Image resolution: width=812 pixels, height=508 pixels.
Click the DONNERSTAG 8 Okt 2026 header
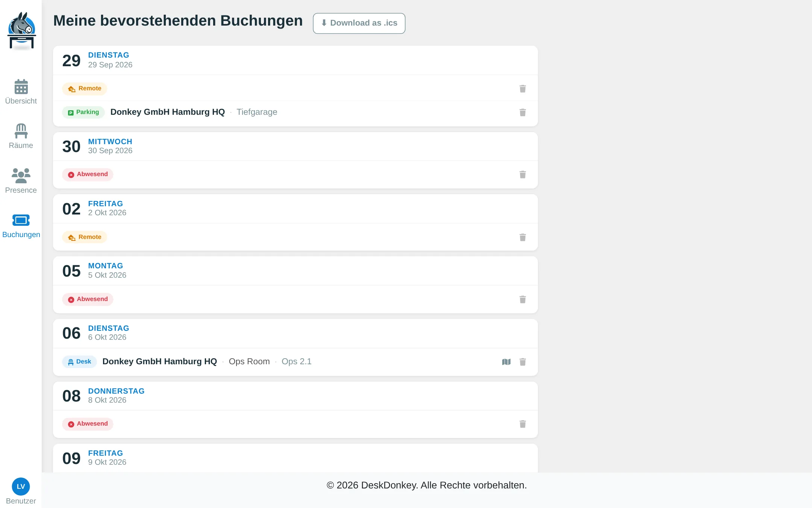coord(295,396)
